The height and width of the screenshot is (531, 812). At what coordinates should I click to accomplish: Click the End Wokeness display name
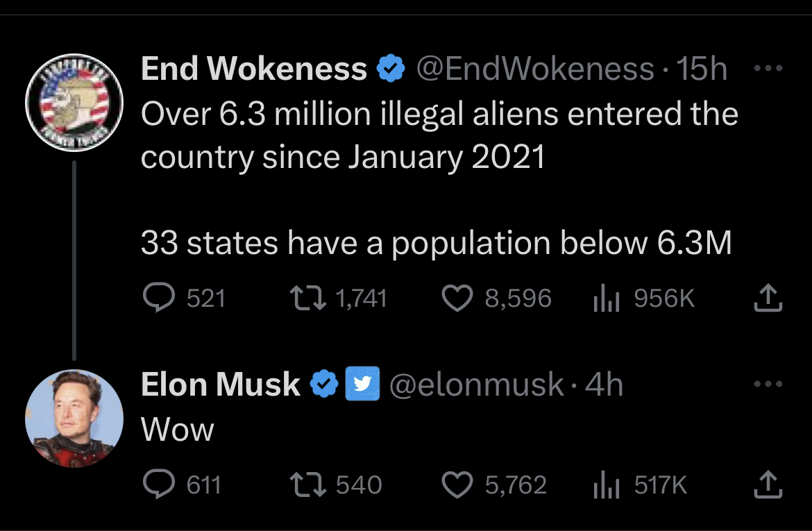pyautogui.click(x=253, y=69)
